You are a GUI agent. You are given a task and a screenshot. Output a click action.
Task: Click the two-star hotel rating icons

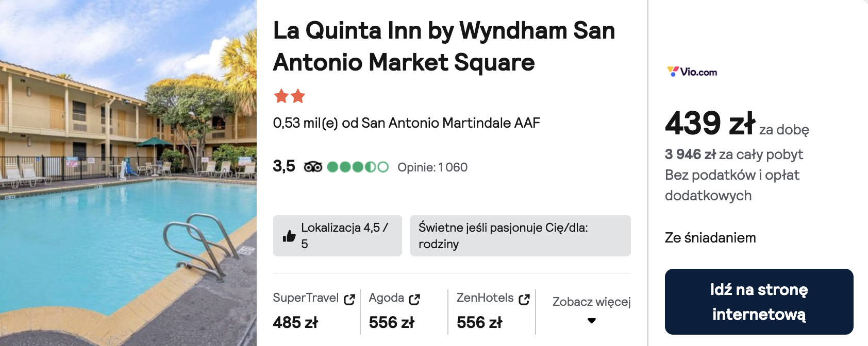pos(290,96)
